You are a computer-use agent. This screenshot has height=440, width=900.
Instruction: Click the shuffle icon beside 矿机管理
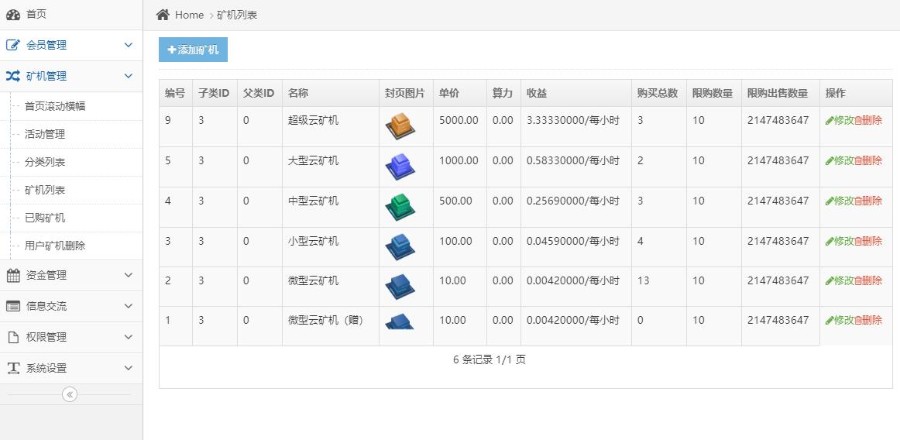point(13,76)
